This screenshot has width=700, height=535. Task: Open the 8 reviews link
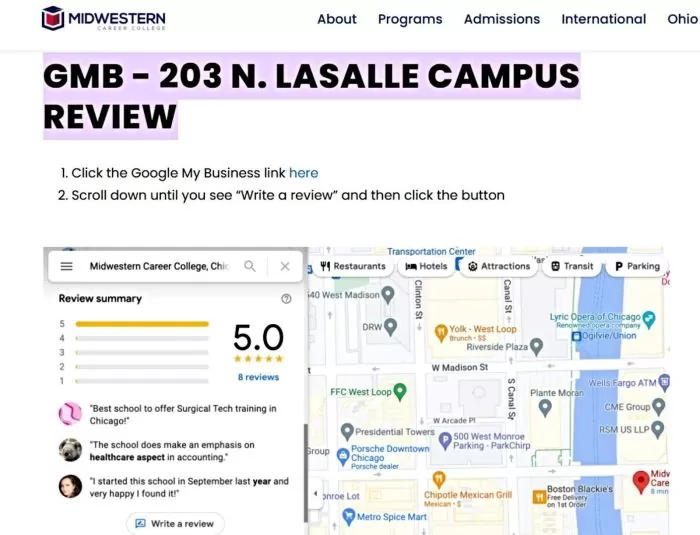258,377
